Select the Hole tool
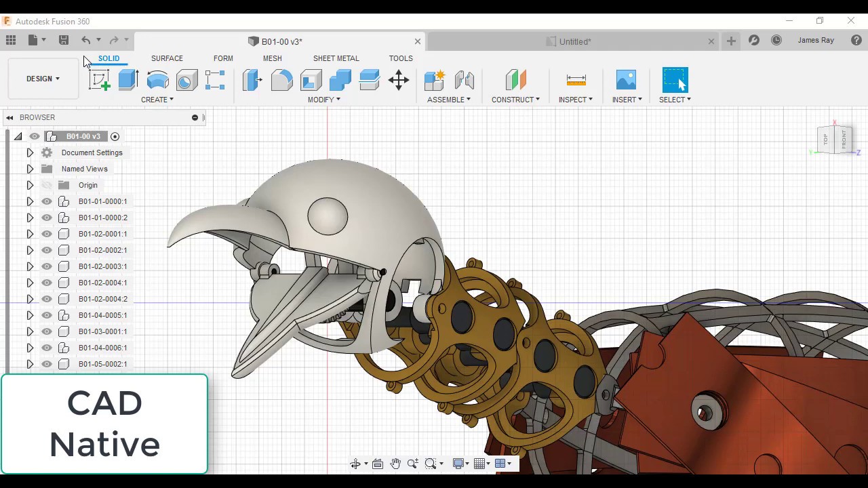 [x=186, y=80]
